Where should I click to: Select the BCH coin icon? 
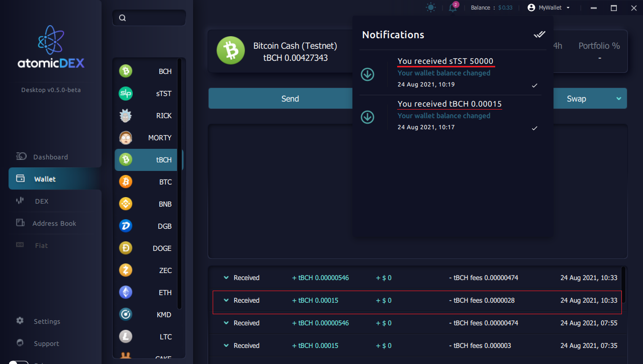pos(126,71)
